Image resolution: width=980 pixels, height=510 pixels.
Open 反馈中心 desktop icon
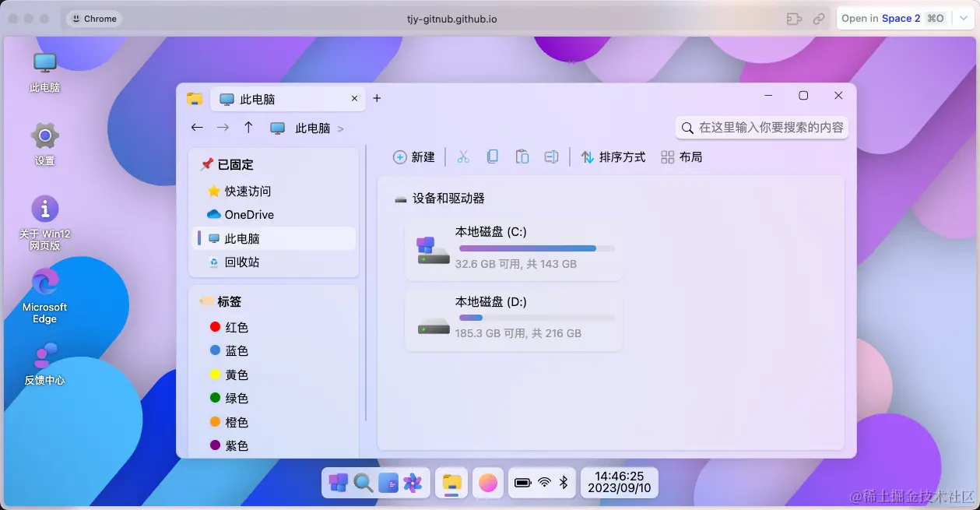(x=45, y=364)
